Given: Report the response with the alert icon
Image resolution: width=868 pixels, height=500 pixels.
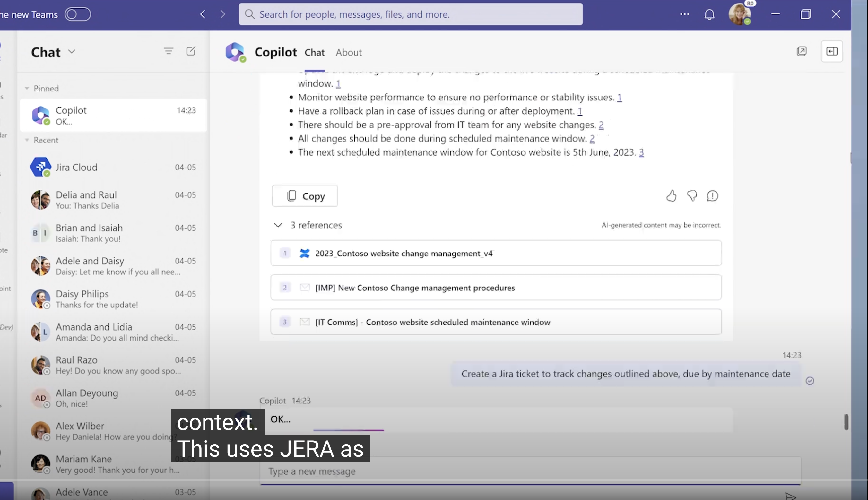Looking at the screenshot, I should pos(712,196).
